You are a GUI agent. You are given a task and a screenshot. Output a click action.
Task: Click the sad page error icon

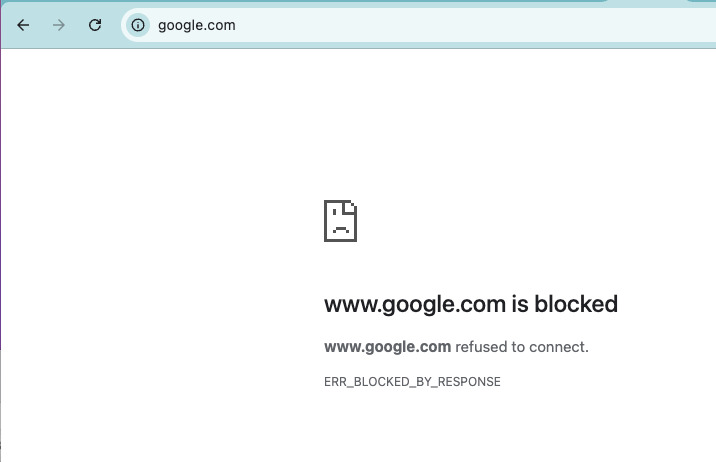pos(340,220)
